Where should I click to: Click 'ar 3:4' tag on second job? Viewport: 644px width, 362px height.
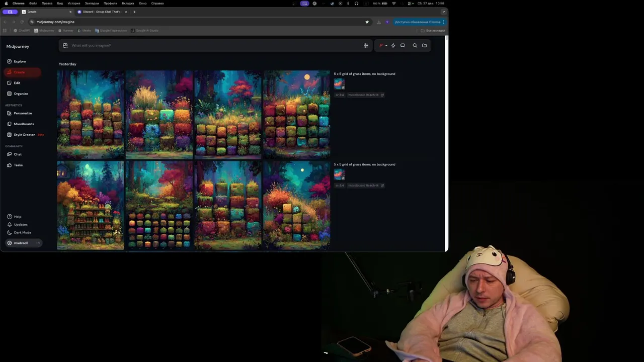click(x=340, y=186)
